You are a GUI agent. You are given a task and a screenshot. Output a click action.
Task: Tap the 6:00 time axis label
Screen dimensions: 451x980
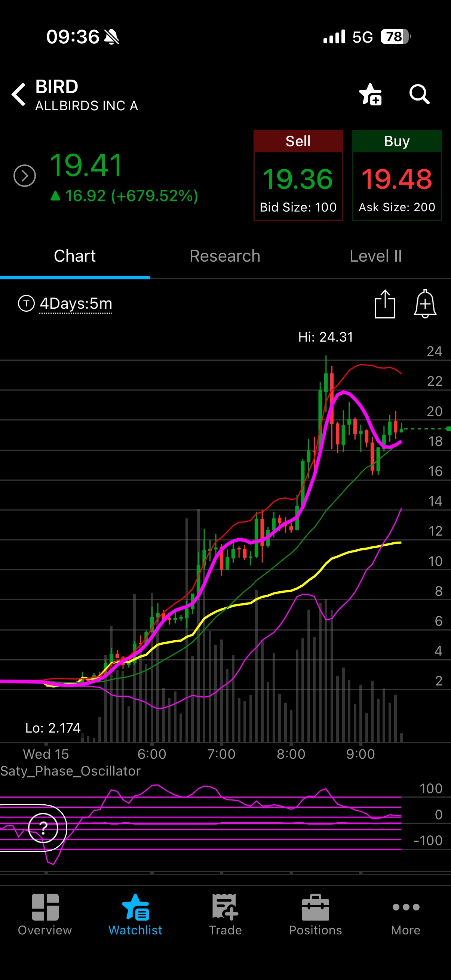tap(152, 754)
